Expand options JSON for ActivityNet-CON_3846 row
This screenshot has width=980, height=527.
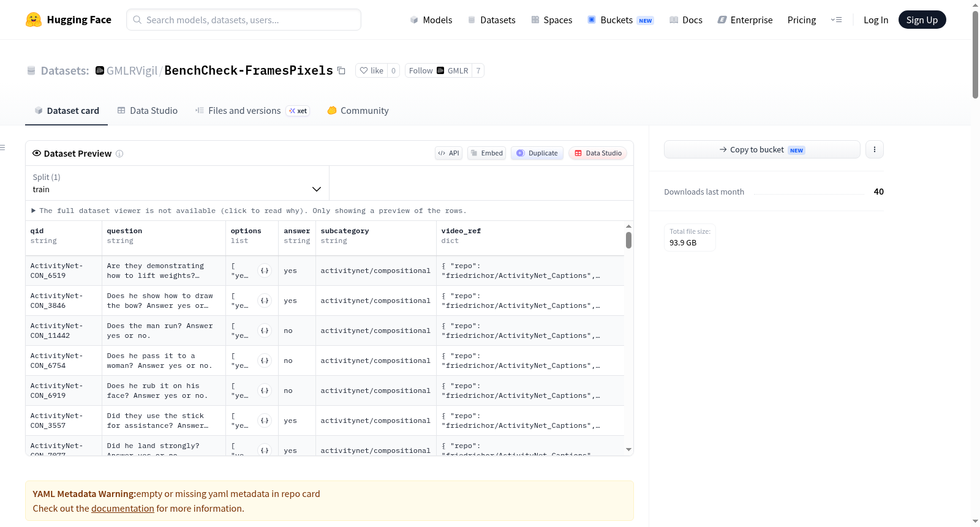tap(265, 301)
